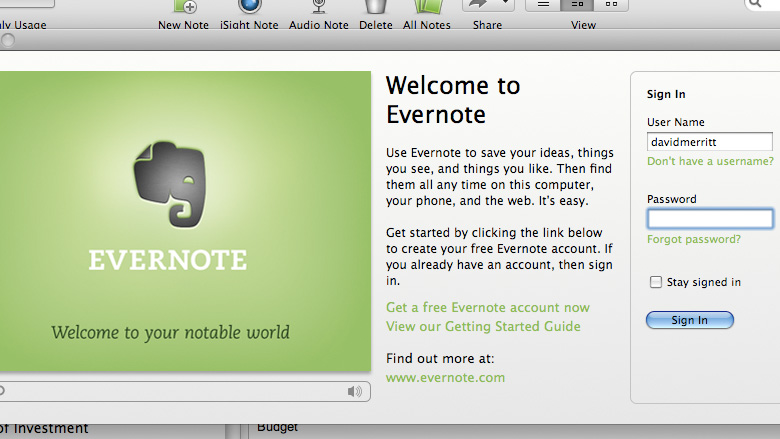Switch to the list view mode

[x=544, y=5]
